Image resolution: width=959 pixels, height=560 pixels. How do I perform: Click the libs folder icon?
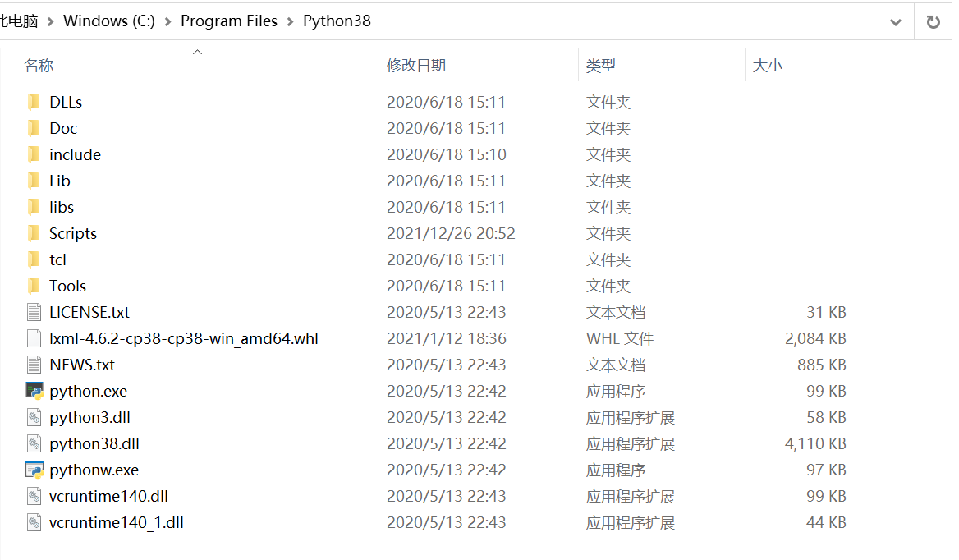click(x=34, y=207)
